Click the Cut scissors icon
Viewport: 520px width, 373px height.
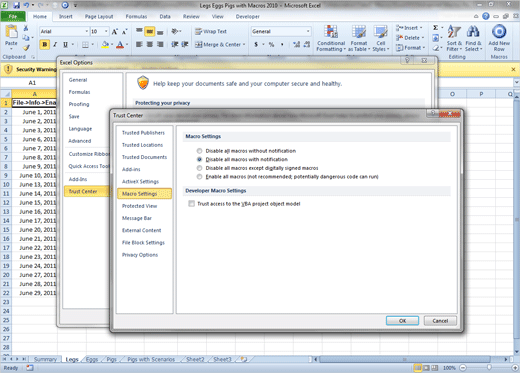click(x=26, y=28)
